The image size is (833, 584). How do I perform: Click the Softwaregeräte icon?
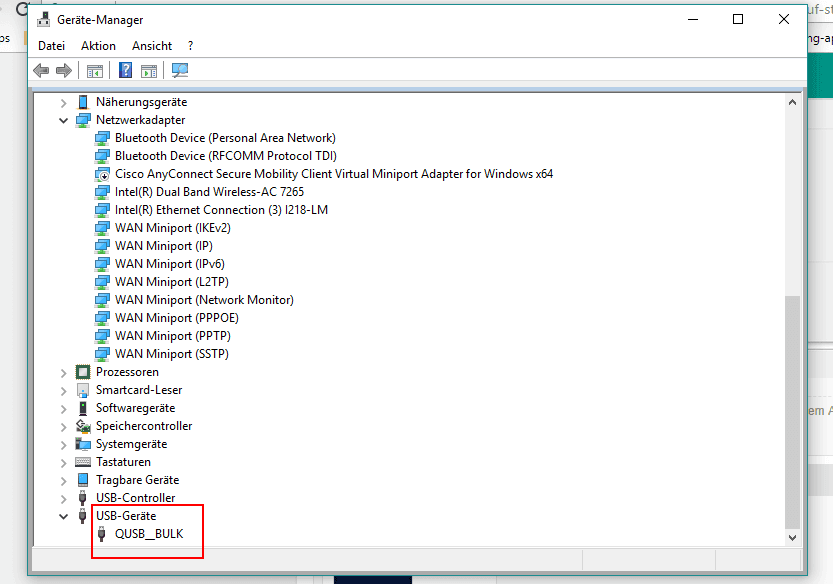[83, 408]
